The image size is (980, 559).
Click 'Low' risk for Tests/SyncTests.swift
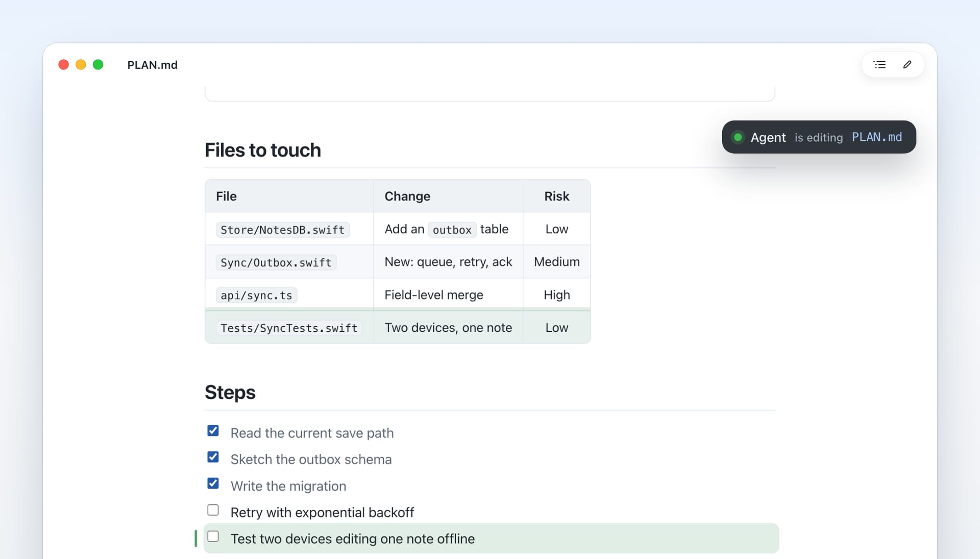pos(556,327)
